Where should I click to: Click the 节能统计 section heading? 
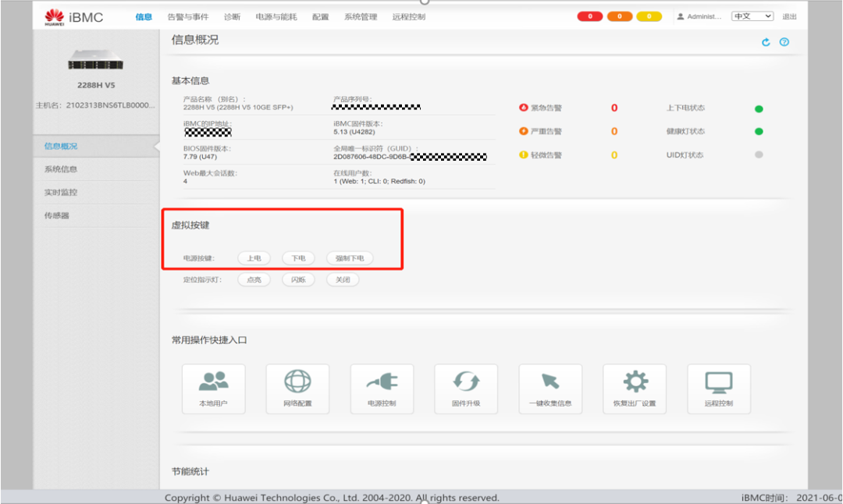(x=190, y=471)
